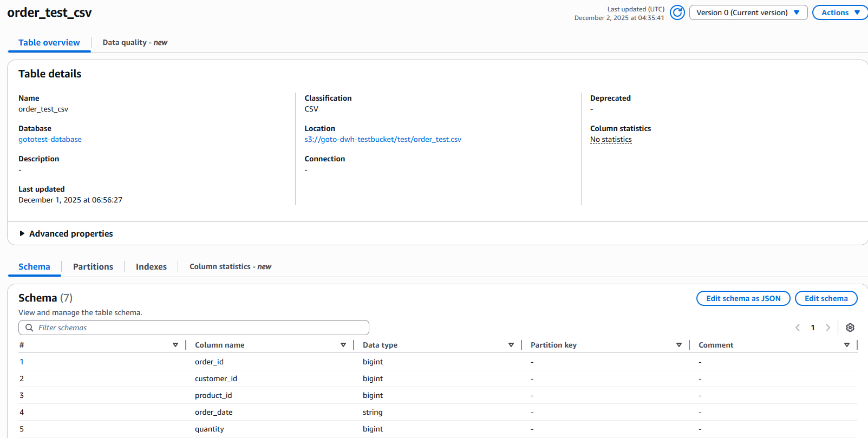This screenshot has width=868, height=438.
Task: Sort by the # column arrow
Action: coord(175,345)
